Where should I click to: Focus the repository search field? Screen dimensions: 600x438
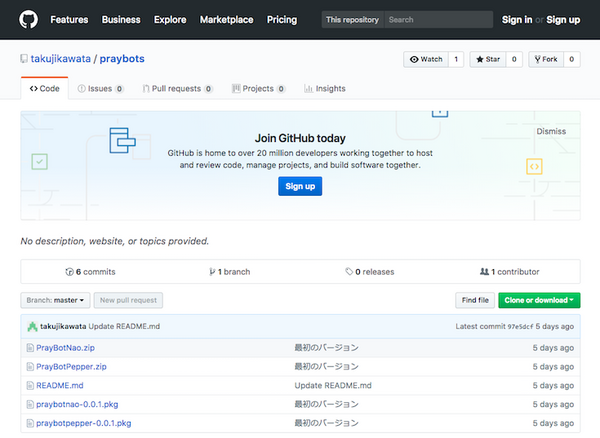[x=438, y=19]
